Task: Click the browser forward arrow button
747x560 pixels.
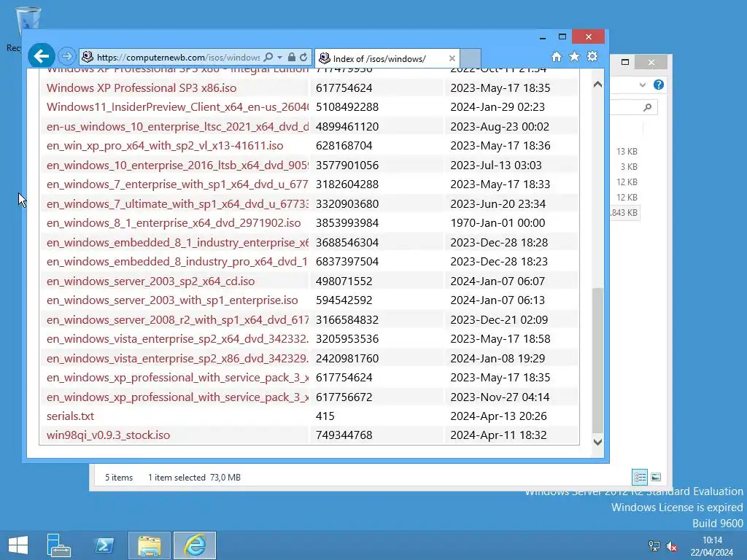Action: 67,57
